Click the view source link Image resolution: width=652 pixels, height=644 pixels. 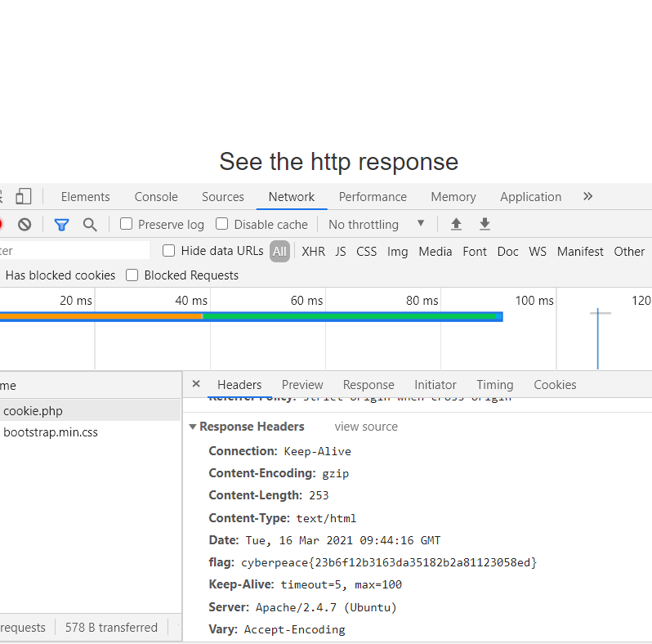366,427
